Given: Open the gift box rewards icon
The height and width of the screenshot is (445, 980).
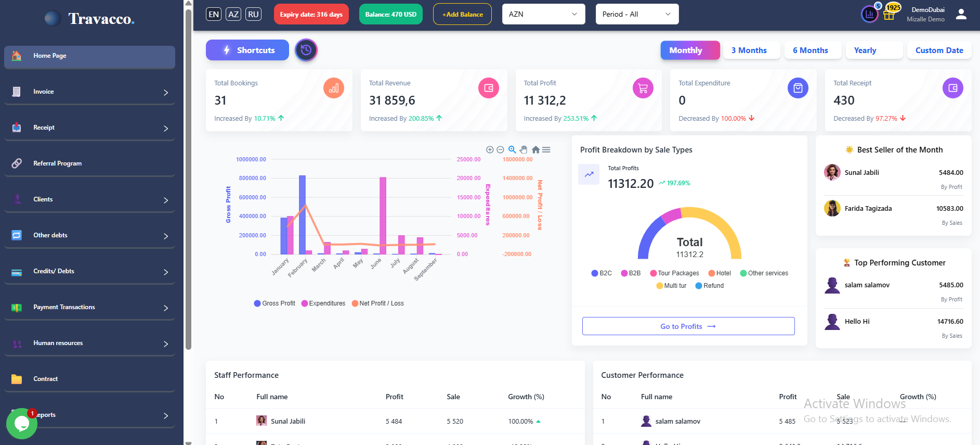Looking at the screenshot, I should (x=889, y=14).
